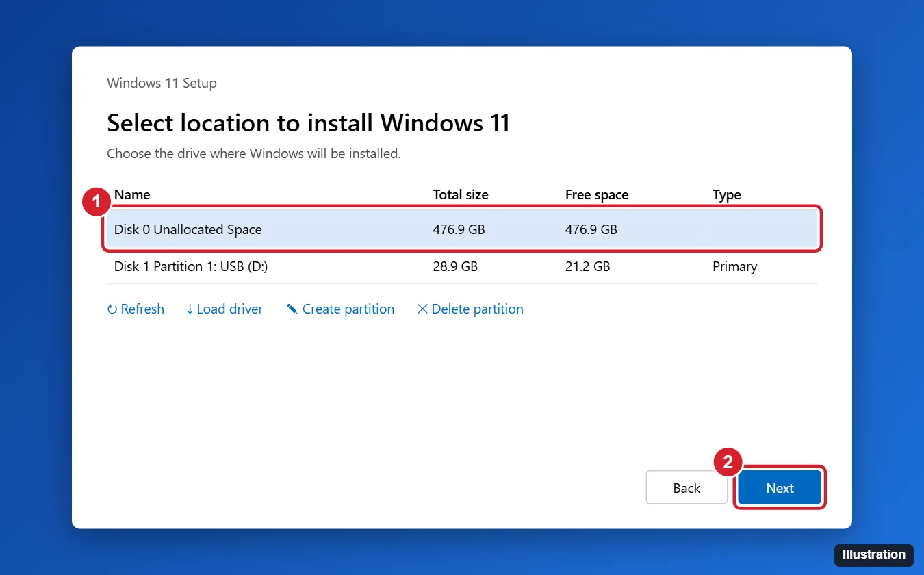Click the Choose the drive description text
The height and width of the screenshot is (575, 924).
click(254, 154)
